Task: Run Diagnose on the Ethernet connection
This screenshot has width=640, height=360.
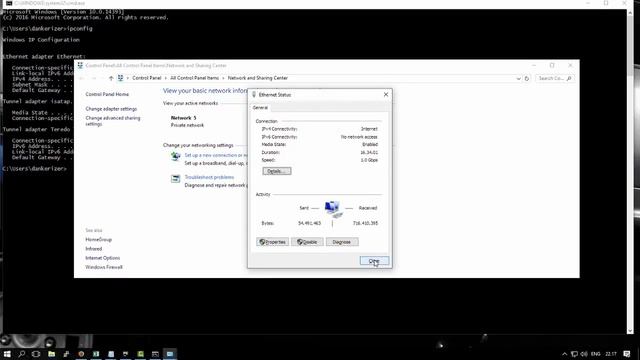Action: click(342, 242)
